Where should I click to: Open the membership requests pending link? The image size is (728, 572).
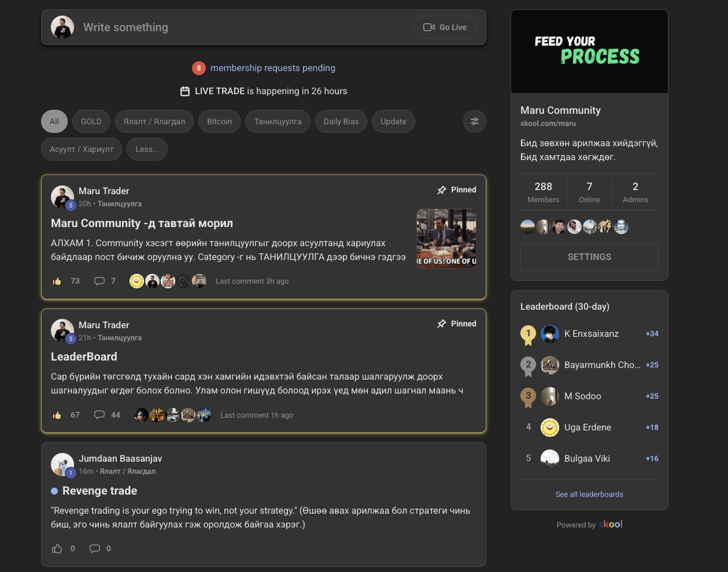point(272,68)
